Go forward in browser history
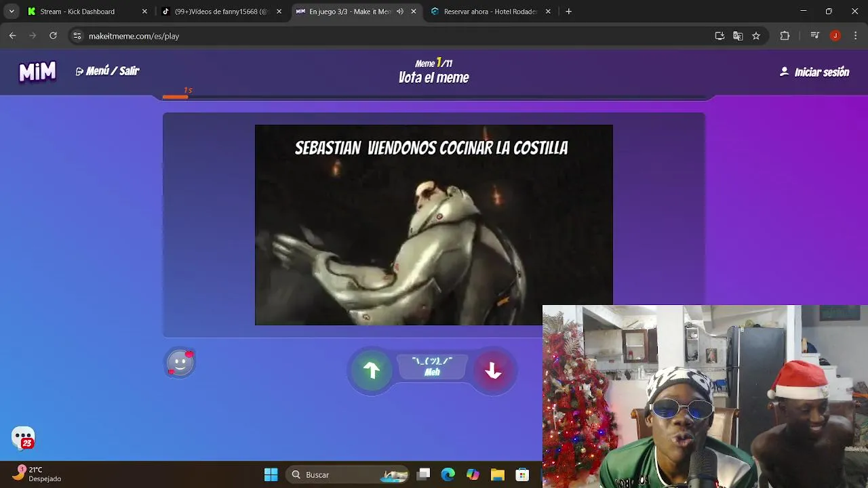 pos(33,36)
